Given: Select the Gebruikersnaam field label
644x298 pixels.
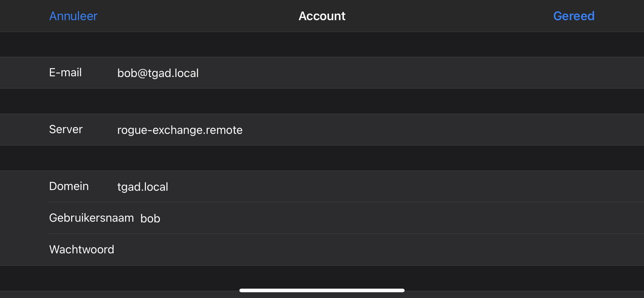Looking at the screenshot, I should pyautogui.click(x=91, y=218).
